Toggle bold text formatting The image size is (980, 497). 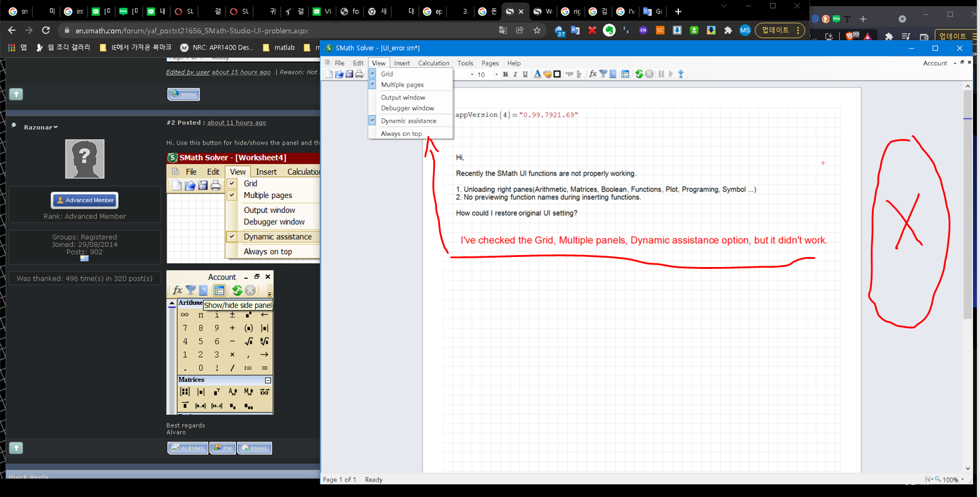coord(505,74)
